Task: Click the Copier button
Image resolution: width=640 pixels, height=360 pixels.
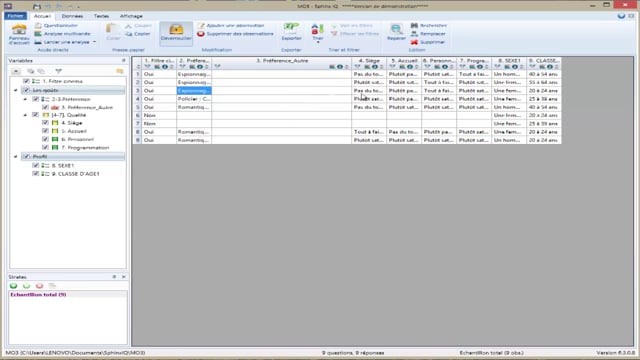Action: (x=138, y=34)
